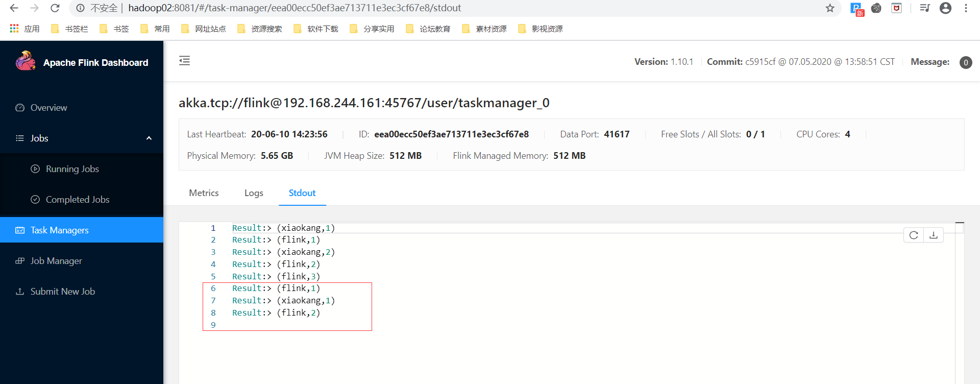Switch to the Metrics tab
980x384 pixels.
(204, 193)
